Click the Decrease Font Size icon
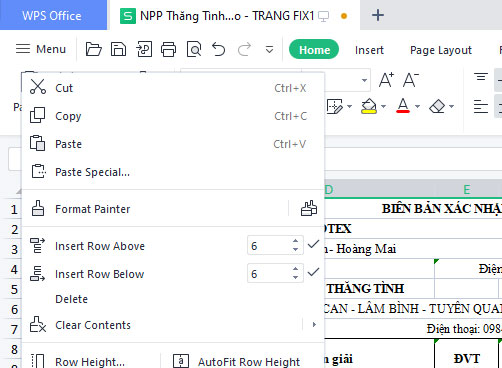This screenshot has height=368, width=502. [411, 80]
